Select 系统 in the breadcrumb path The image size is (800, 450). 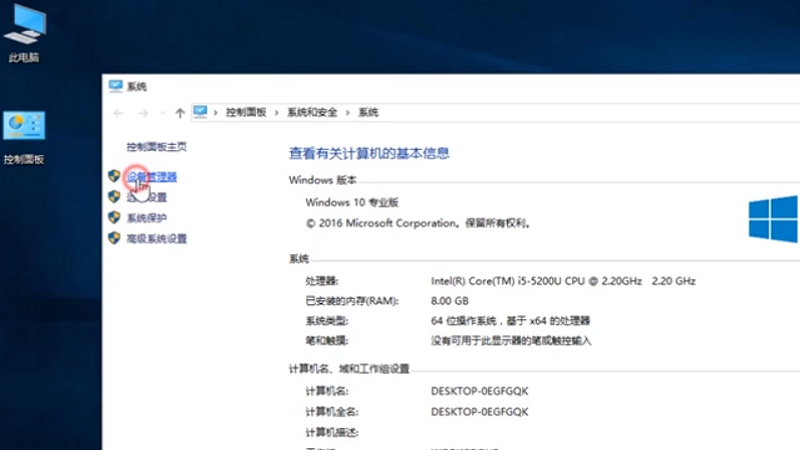368,112
